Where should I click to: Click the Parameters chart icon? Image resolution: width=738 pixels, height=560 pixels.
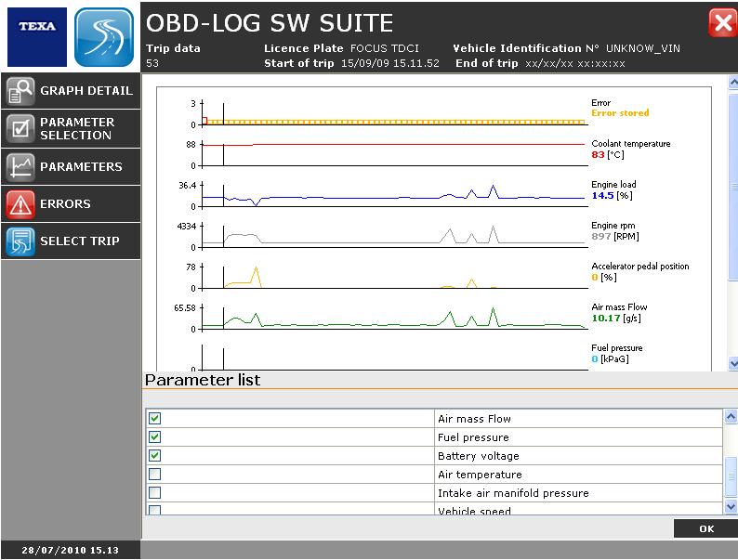coord(20,167)
